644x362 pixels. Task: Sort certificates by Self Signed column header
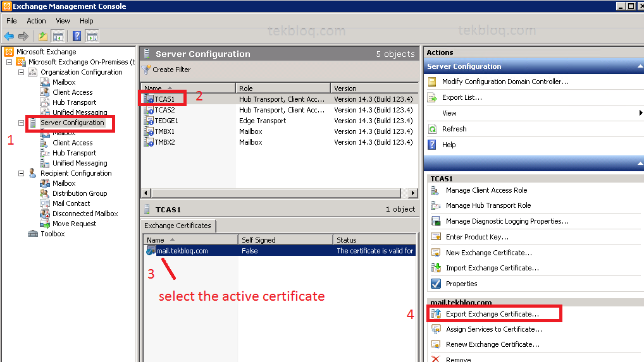(x=285, y=240)
